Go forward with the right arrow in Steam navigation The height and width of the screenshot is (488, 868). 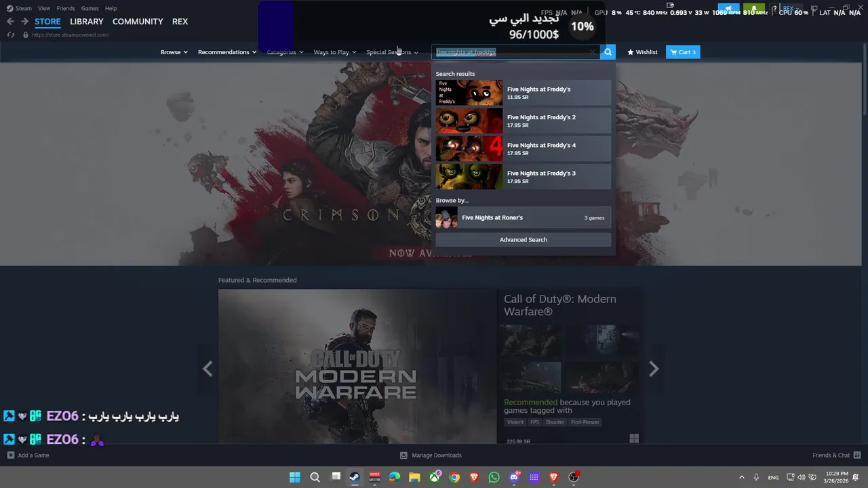(24, 22)
